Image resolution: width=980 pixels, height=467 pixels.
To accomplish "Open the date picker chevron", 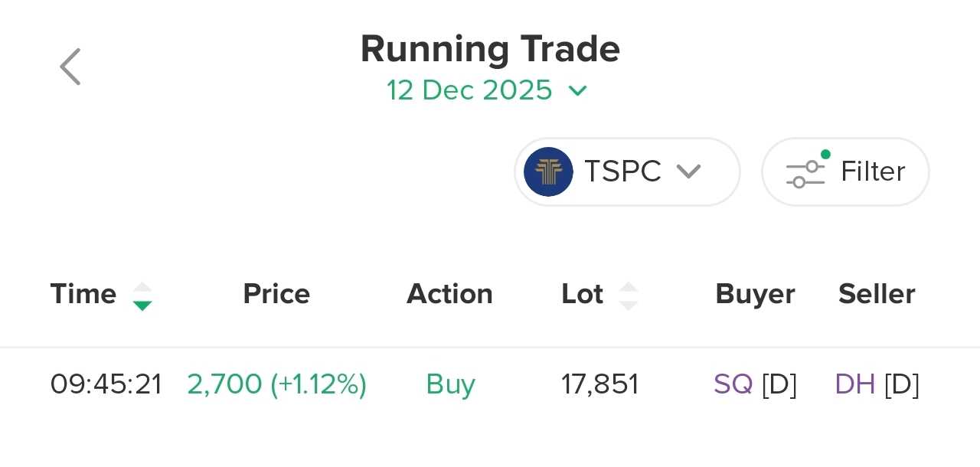I will (x=577, y=91).
